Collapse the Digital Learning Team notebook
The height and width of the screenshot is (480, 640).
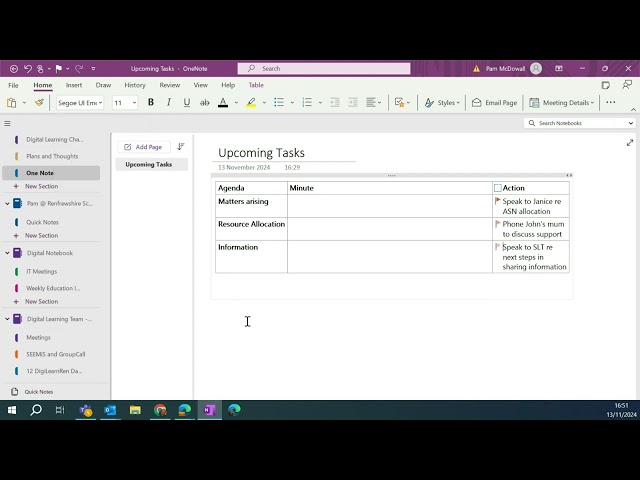[7, 319]
